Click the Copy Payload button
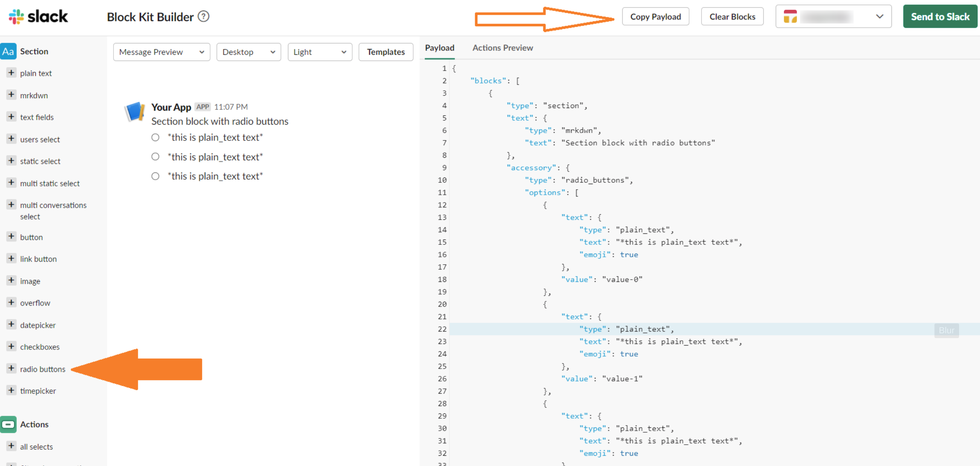980x466 pixels. [x=655, y=17]
